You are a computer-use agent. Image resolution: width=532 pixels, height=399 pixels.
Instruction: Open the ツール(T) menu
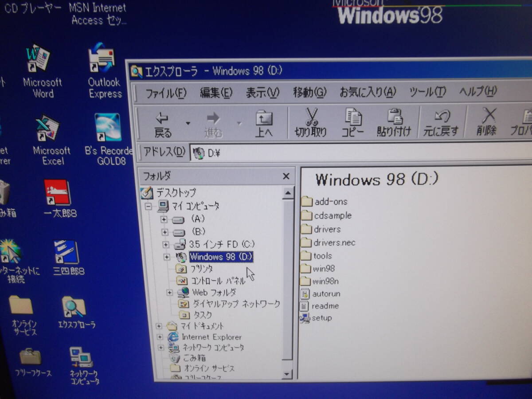pyautogui.click(x=427, y=91)
